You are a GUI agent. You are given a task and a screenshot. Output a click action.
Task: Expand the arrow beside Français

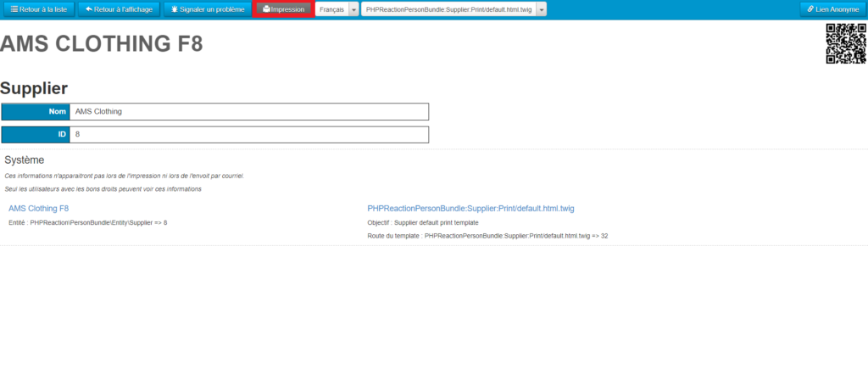(x=354, y=9)
